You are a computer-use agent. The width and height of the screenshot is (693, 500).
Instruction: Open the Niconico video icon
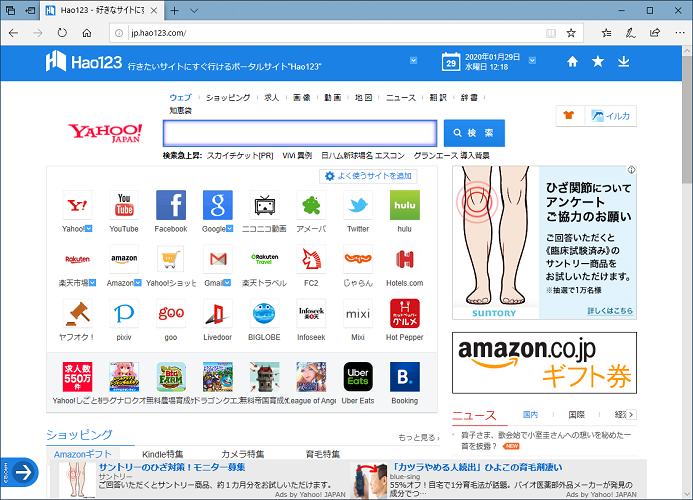point(265,205)
